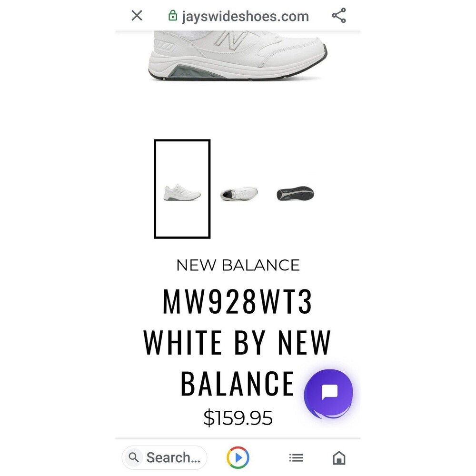Close the in-app browser tab

(137, 15)
